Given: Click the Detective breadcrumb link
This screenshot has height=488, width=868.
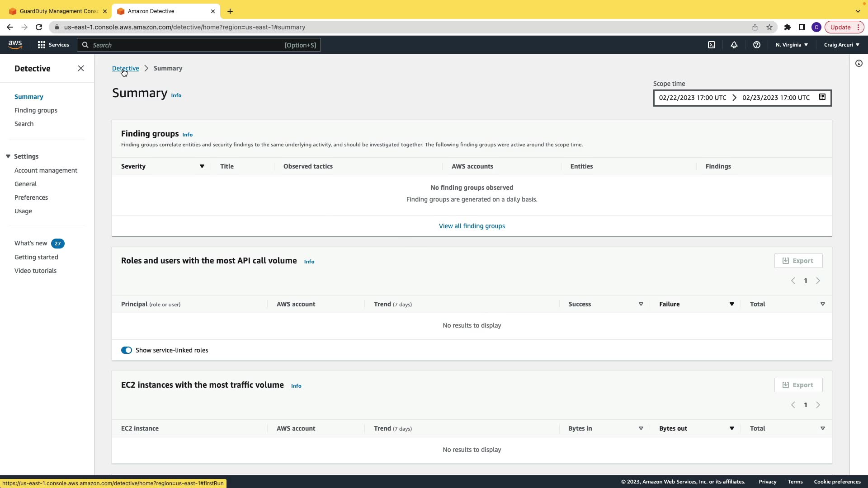Looking at the screenshot, I should pyautogui.click(x=125, y=68).
